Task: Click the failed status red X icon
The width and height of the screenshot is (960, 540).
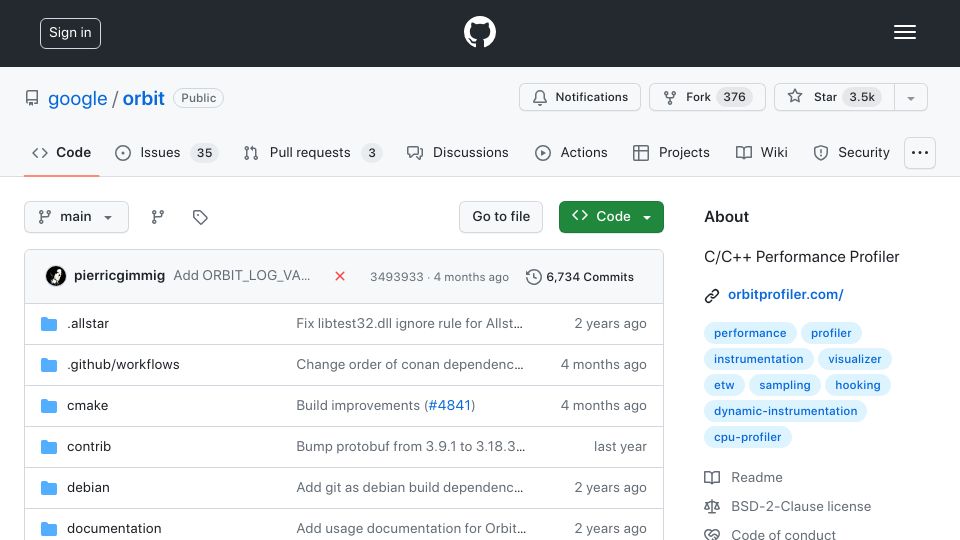Action: [340, 276]
